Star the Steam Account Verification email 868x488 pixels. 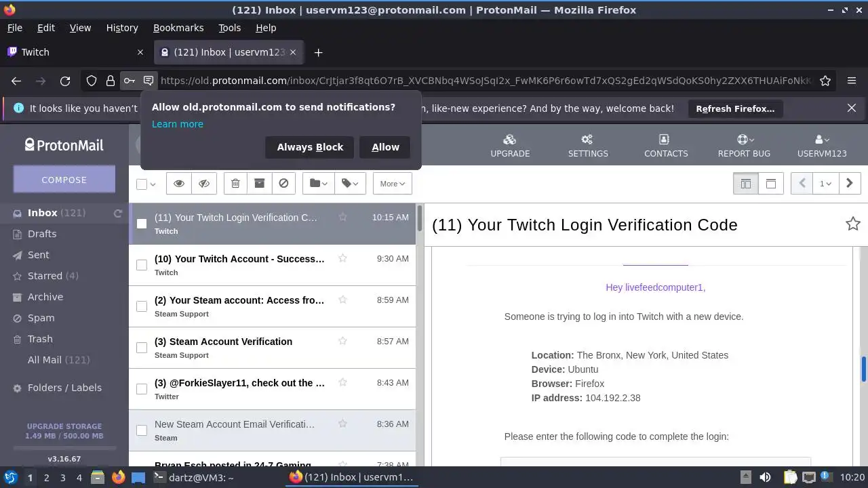coord(342,341)
